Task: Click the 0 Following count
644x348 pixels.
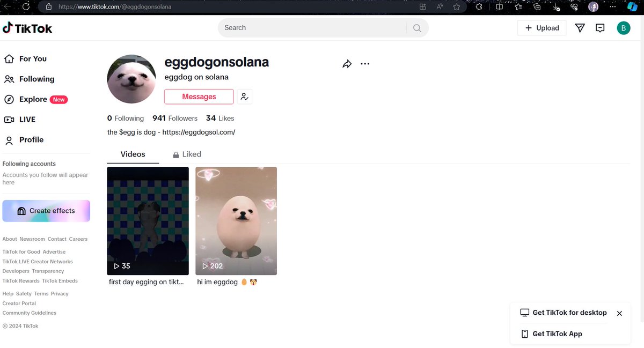Action: point(126,118)
